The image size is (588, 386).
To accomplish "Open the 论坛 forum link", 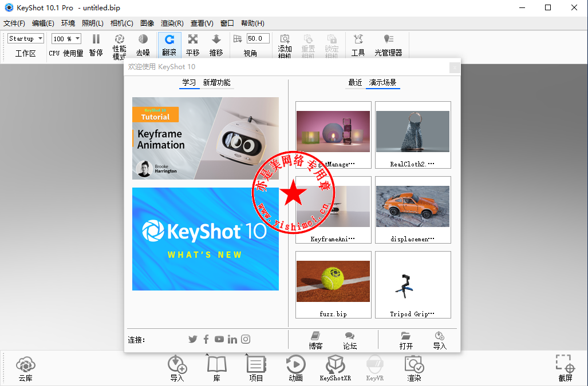I will [x=350, y=341].
